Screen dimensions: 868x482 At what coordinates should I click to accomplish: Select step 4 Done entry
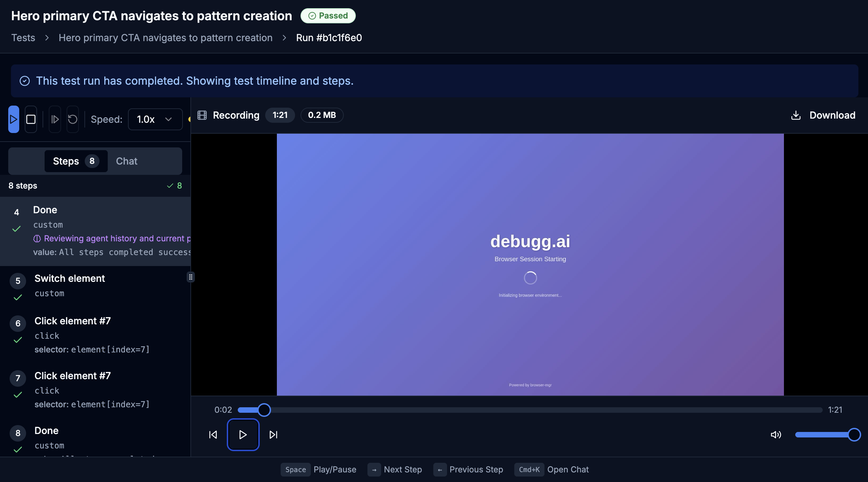click(45, 210)
